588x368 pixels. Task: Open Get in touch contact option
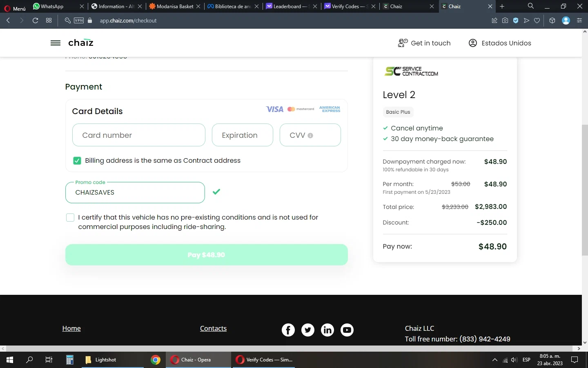(x=424, y=43)
